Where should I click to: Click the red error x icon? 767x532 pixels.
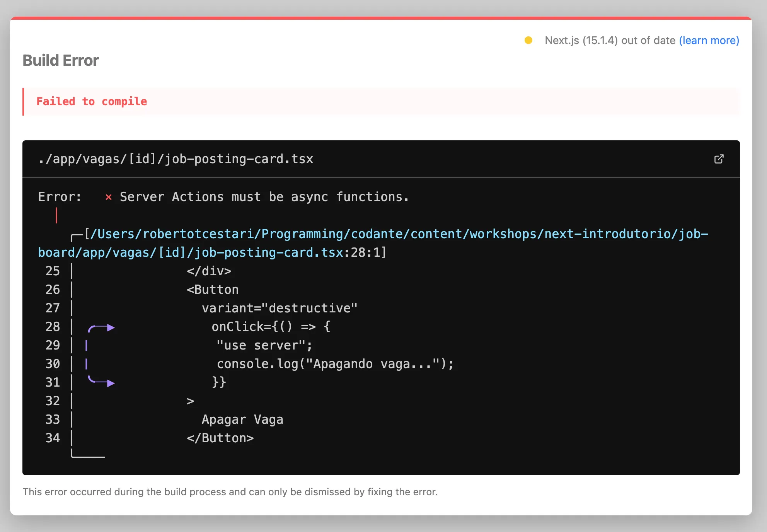click(109, 197)
